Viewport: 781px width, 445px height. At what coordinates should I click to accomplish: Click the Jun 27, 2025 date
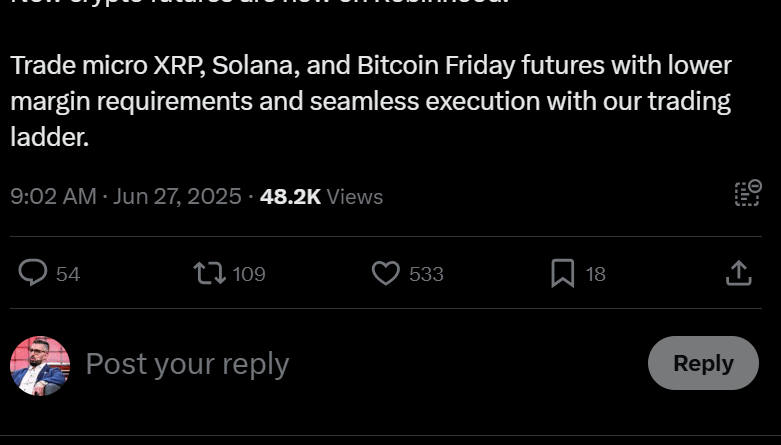[177, 197]
